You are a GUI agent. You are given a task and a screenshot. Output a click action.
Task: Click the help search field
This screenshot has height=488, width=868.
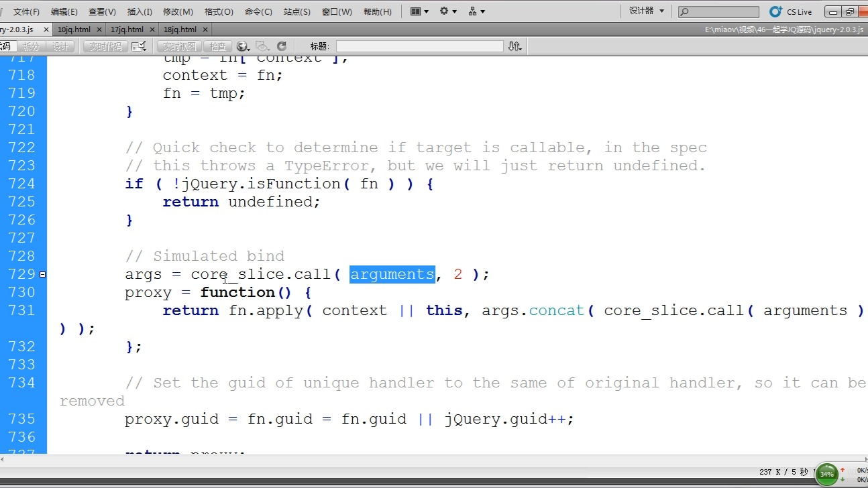click(718, 11)
